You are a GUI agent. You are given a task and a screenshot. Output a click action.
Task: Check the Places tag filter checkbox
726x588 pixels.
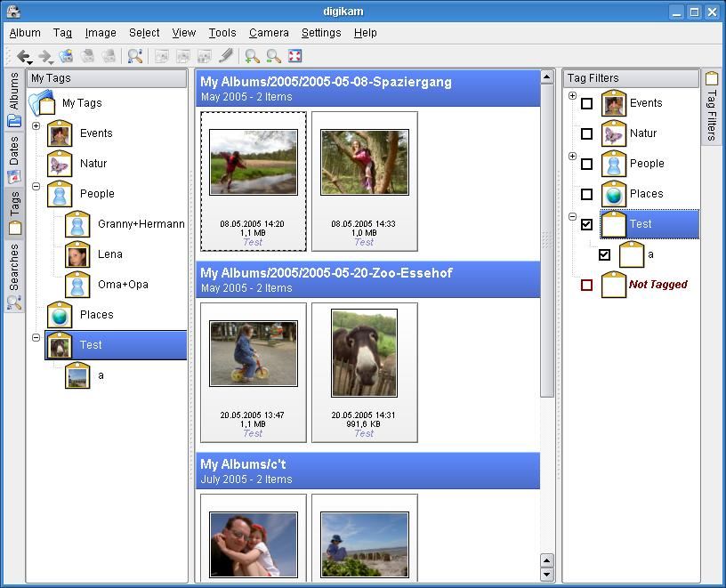[x=586, y=194]
